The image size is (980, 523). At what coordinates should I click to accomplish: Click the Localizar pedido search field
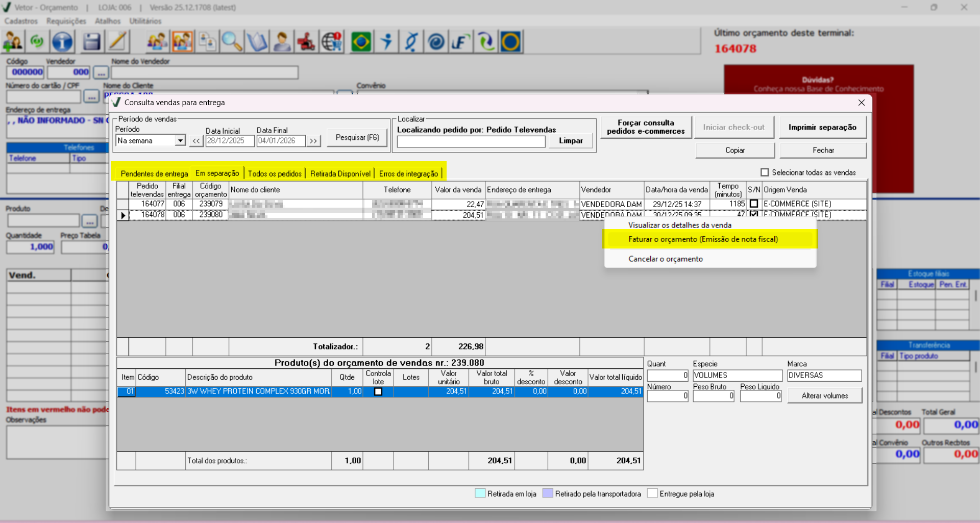coord(471,142)
